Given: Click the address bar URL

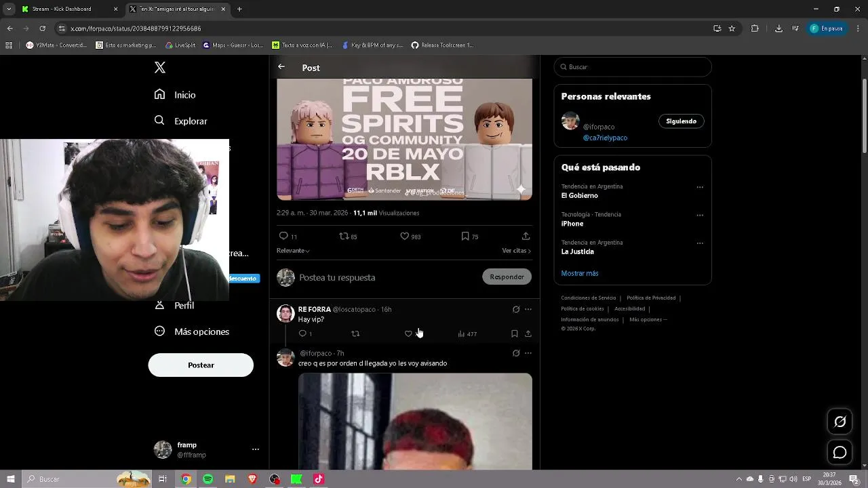Looking at the screenshot, I should pos(136,28).
